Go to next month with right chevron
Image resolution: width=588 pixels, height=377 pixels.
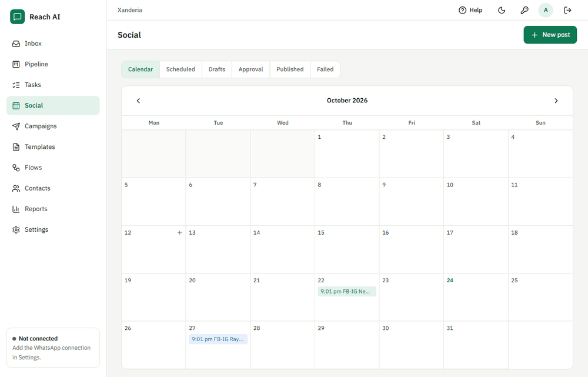click(556, 101)
